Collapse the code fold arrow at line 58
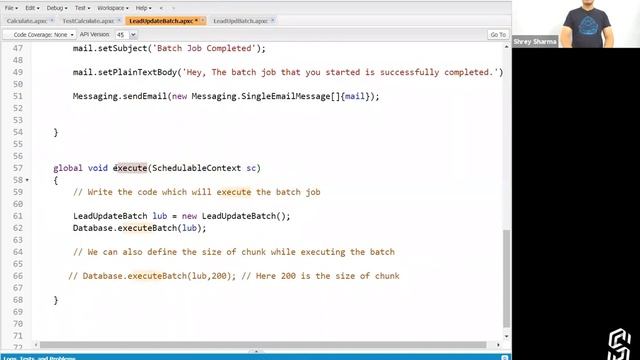This screenshot has width=640, height=360. point(27,180)
